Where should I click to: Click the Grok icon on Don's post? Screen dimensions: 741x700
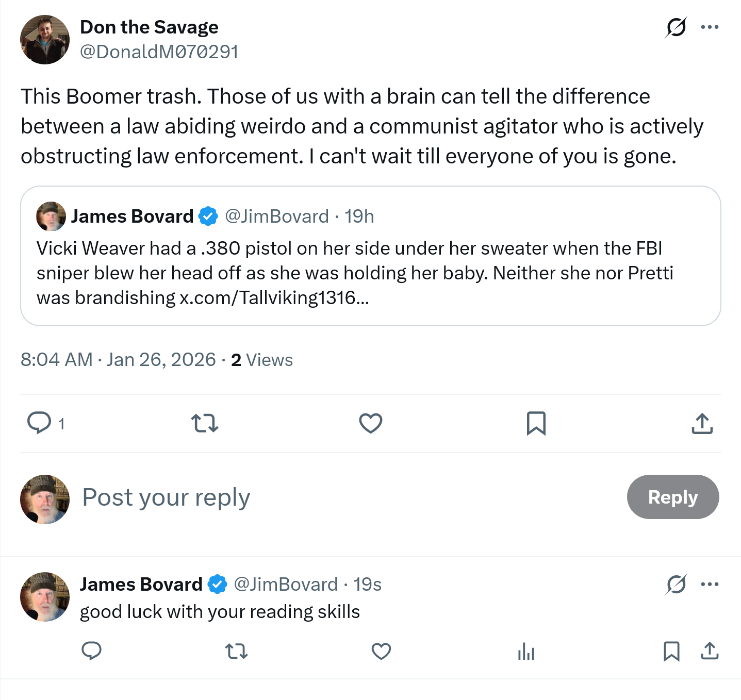(x=676, y=27)
